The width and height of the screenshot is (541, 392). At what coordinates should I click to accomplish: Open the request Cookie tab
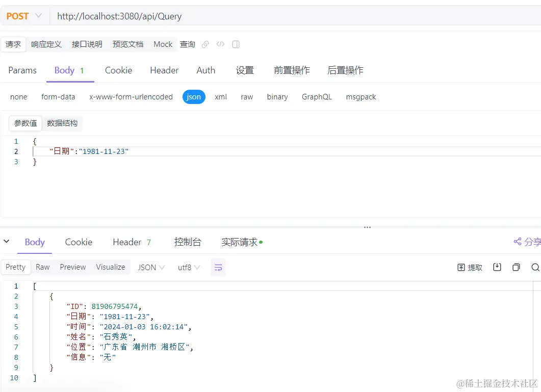click(x=118, y=70)
